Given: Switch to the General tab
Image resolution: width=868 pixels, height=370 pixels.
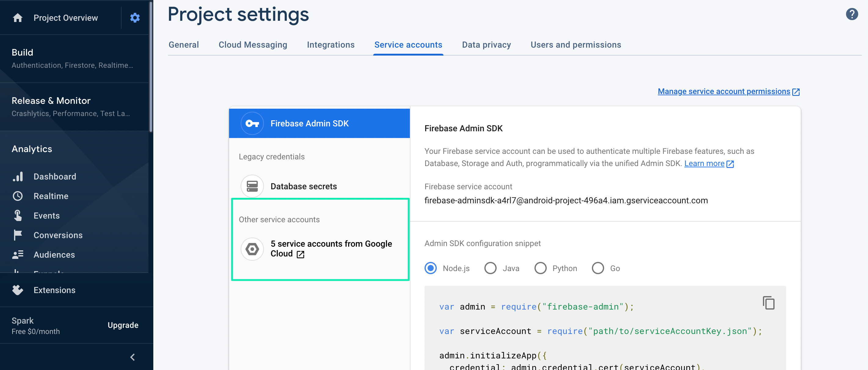Looking at the screenshot, I should coord(184,45).
